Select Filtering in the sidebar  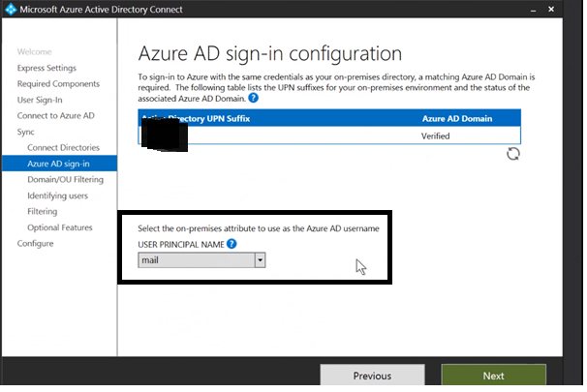(42, 211)
